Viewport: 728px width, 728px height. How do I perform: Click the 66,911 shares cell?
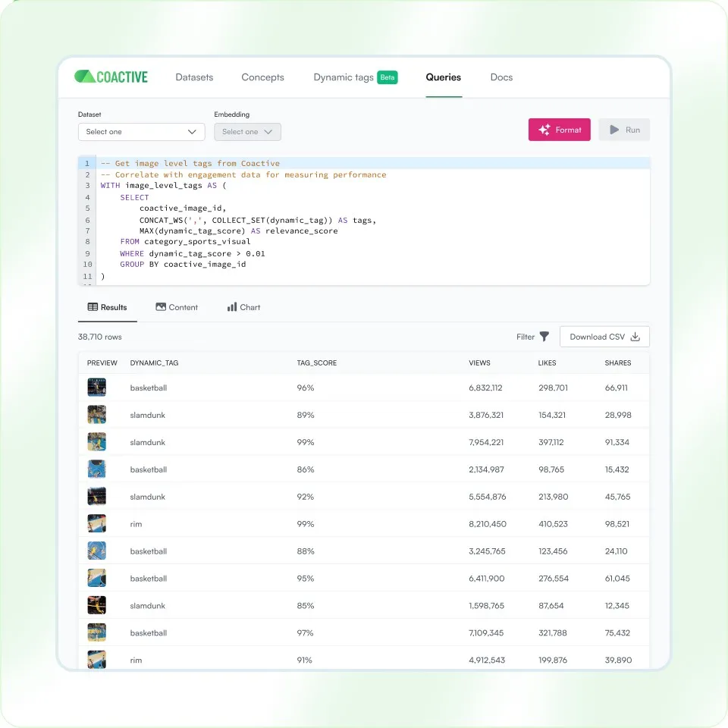(x=616, y=388)
